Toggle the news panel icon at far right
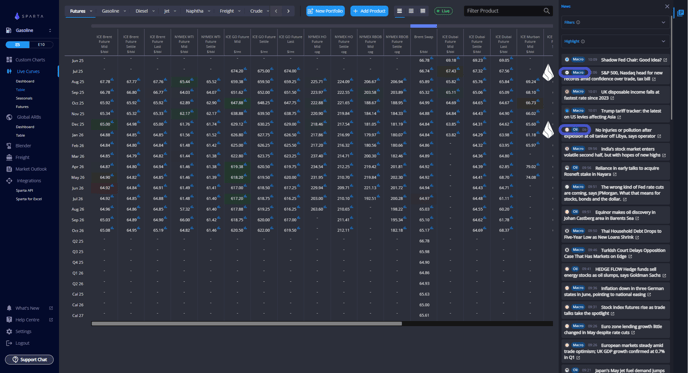This screenshot has width=688, height=373. point(681,13)
